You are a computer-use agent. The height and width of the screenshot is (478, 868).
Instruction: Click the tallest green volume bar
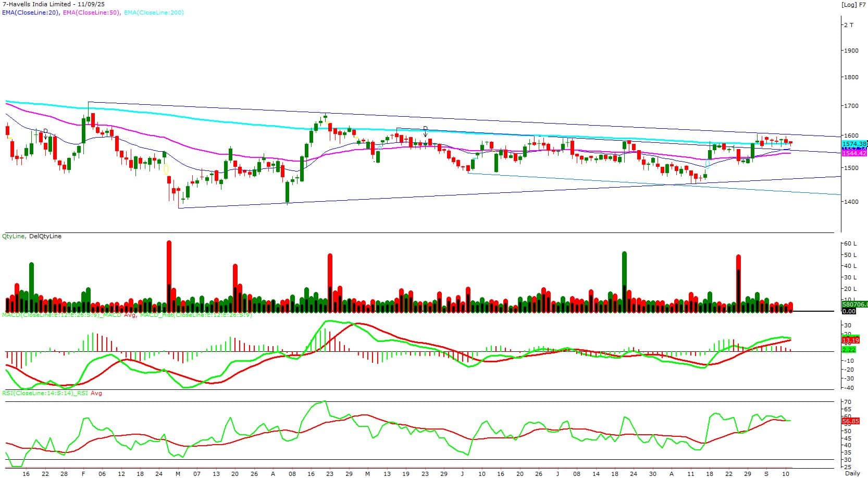point(624,281)
